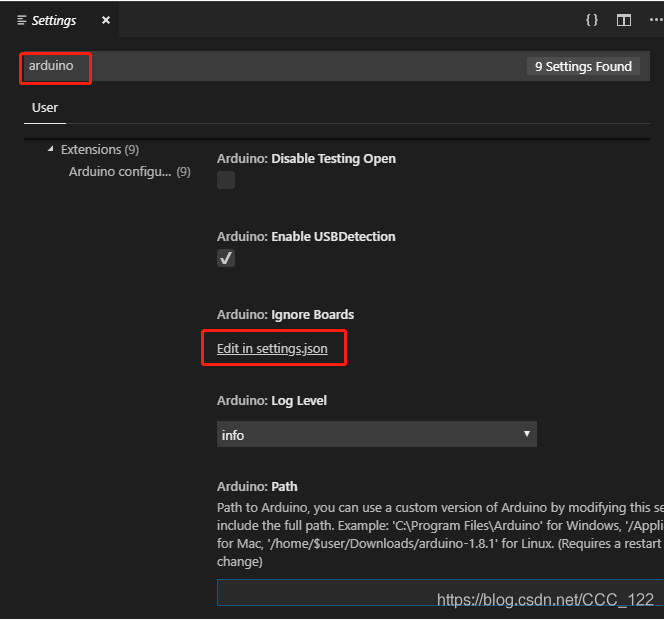The width and height of the screenshot is (665, 620).
Task: Select the Settings editor tab
Action: pos(59,20)
